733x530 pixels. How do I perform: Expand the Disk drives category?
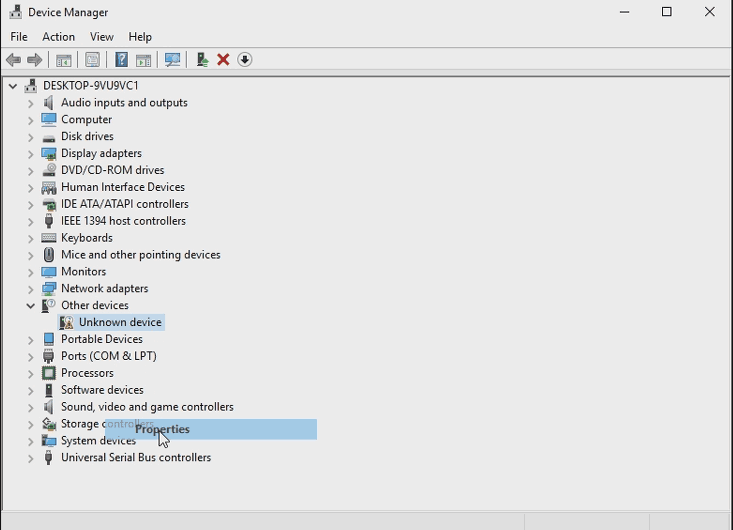pyautogui.click(x=30, y=137)
